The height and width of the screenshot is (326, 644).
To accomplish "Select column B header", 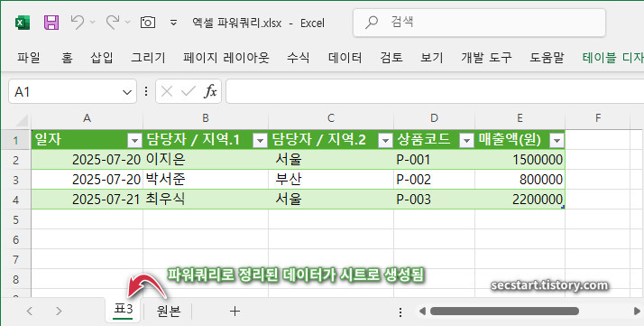I will tap(206, 118).
